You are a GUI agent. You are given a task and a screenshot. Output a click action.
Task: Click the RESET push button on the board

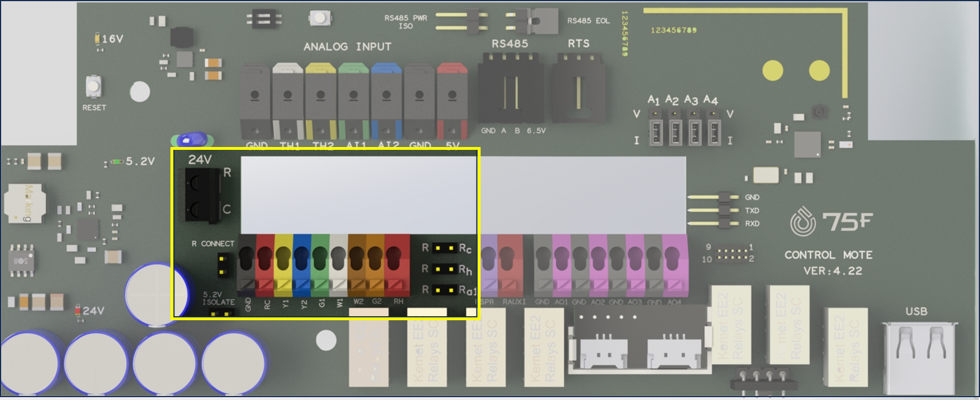tap(93, 86)
